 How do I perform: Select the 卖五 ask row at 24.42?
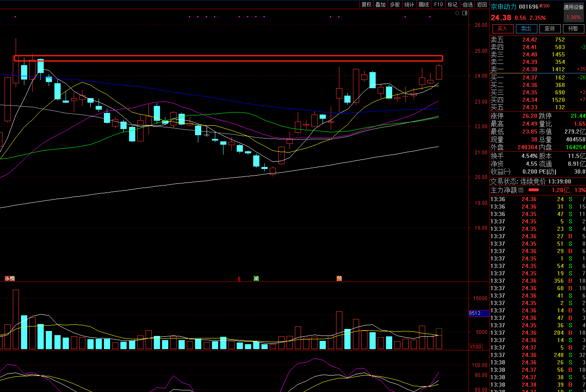(538, 40)
